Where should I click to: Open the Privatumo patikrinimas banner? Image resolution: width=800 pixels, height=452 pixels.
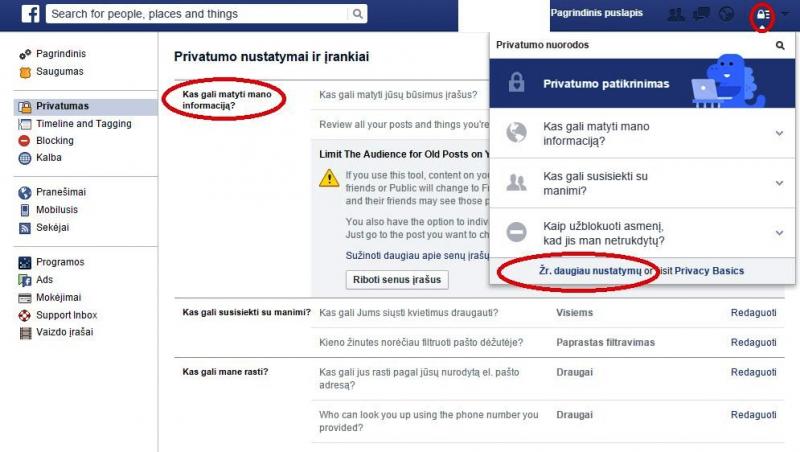click(x=642, y=83)
